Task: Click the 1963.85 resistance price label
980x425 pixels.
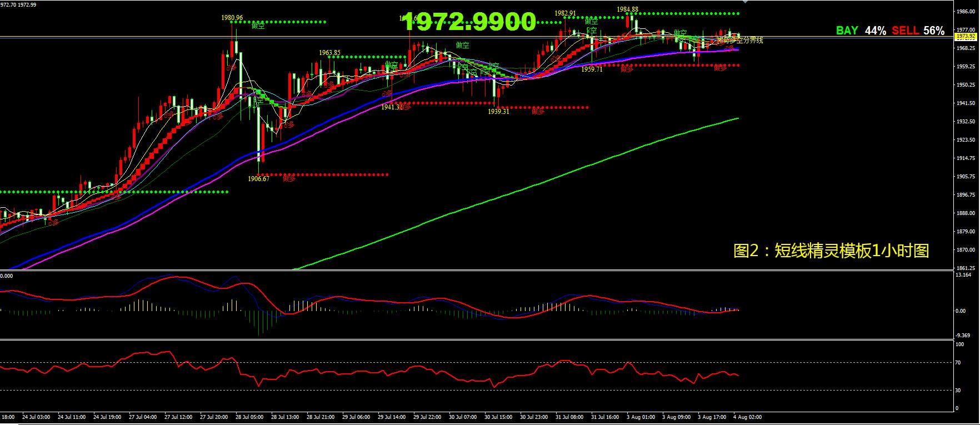Action: [329, 53]
